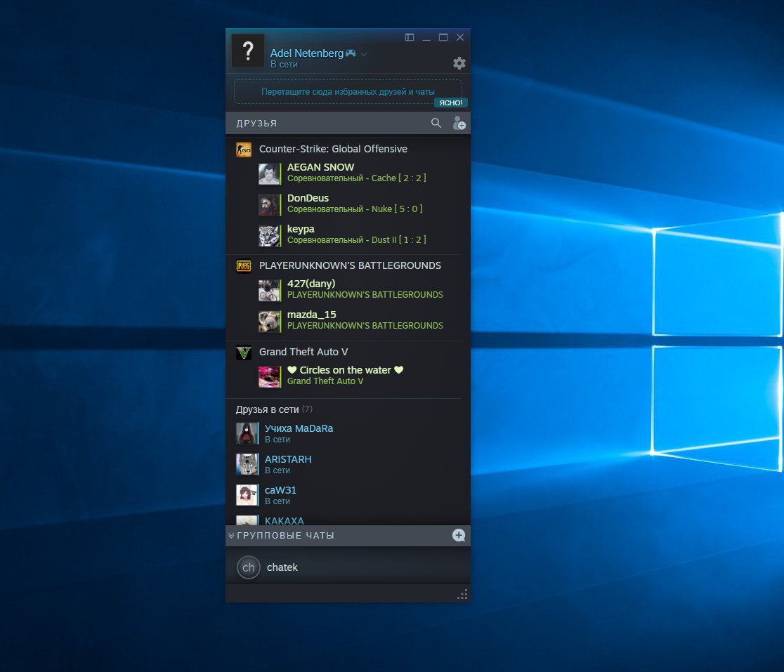This screenshot has width=784, height=672.
Task: Click the window resize grip icon
Action: [x=462, y=594]
